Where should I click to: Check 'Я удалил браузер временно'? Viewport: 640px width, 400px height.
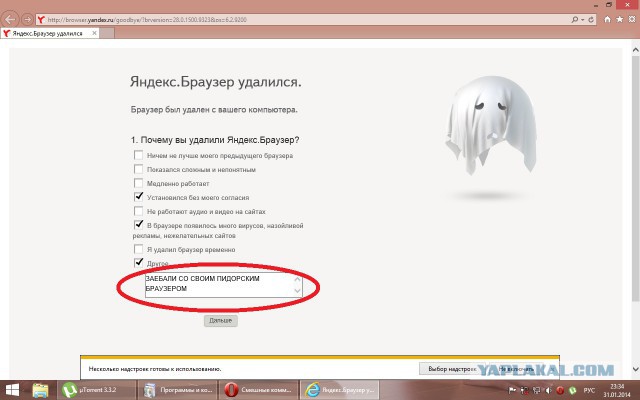(138, 249)
